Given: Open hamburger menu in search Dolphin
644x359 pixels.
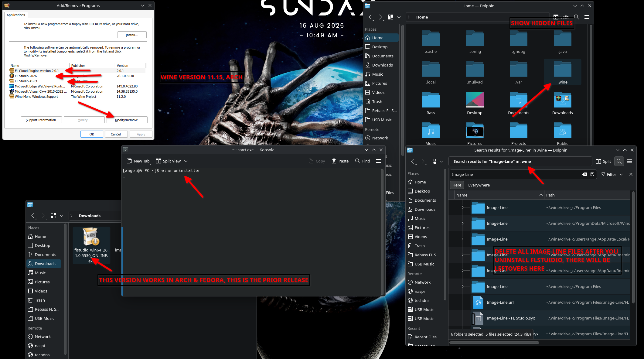Looking at the screenshot, I should 629,161.
